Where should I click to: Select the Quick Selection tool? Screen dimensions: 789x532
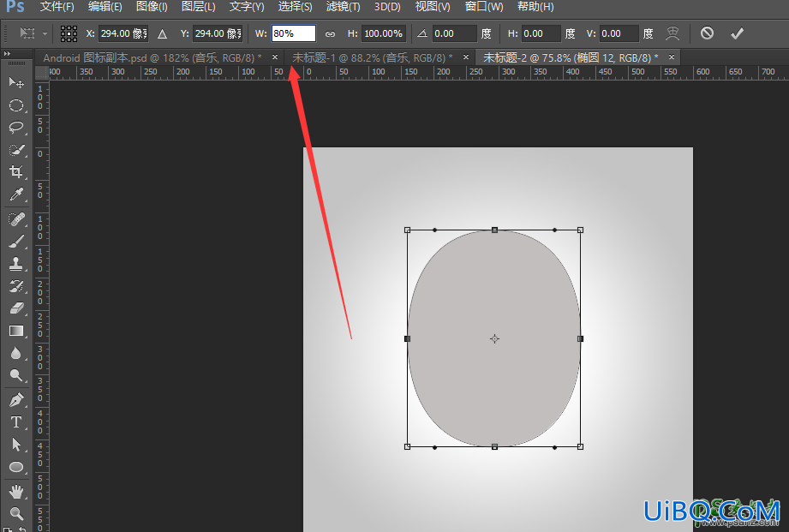tap(16, 150)
